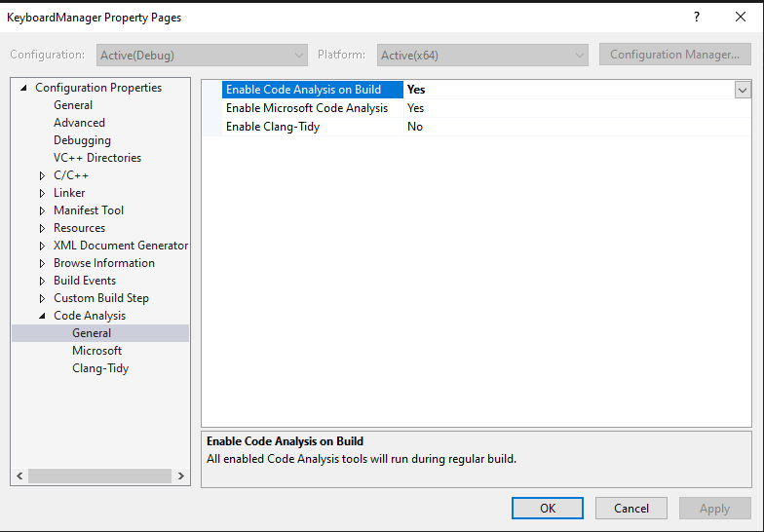This screenshot has width=764, height=532.
Task: Expand the Browse Information node arrow
Action: click(x=43, y=263)
